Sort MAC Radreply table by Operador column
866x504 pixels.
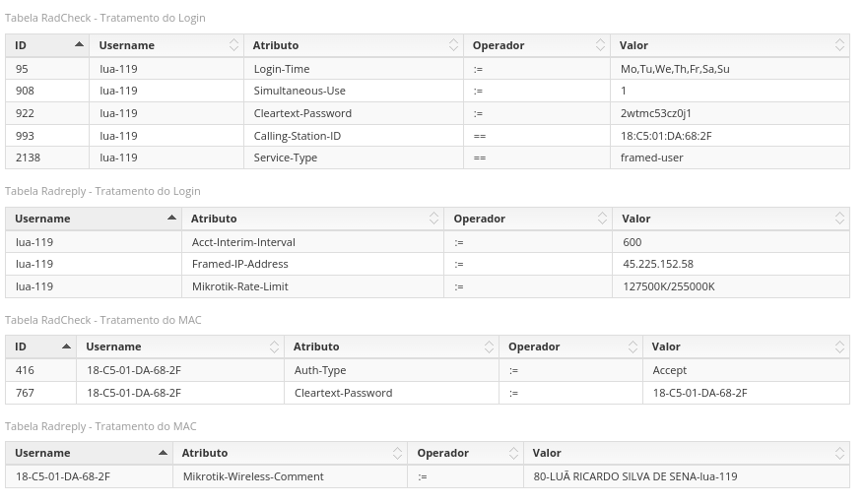click(x=466, y=453)
